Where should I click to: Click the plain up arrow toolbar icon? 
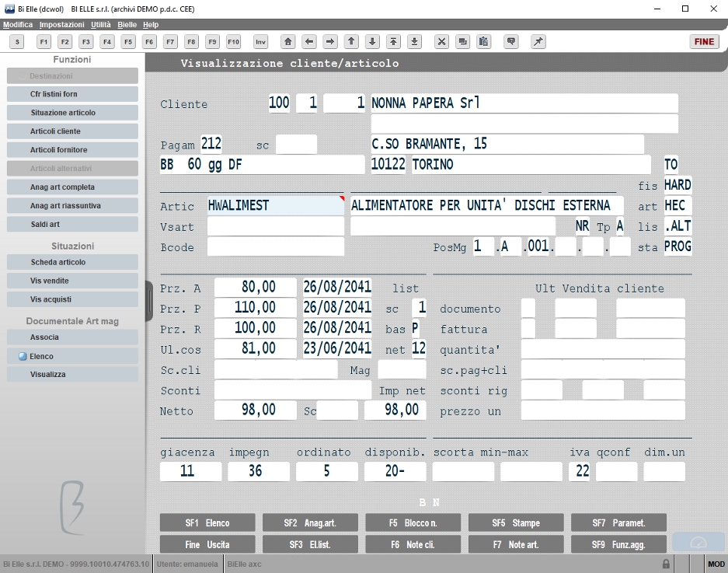click(351, 42)
